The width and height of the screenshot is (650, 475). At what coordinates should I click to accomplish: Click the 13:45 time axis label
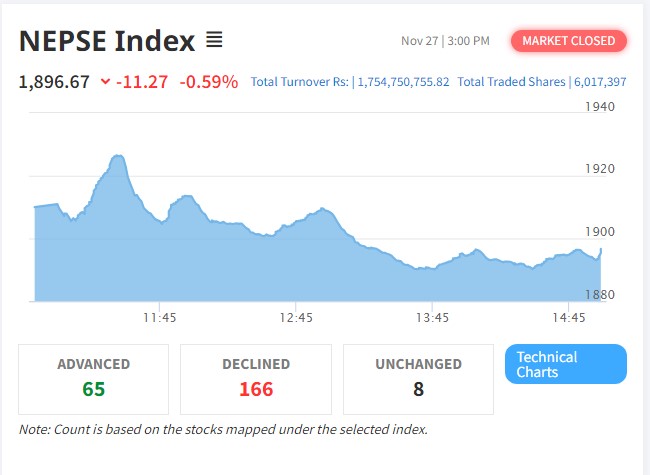433,318
